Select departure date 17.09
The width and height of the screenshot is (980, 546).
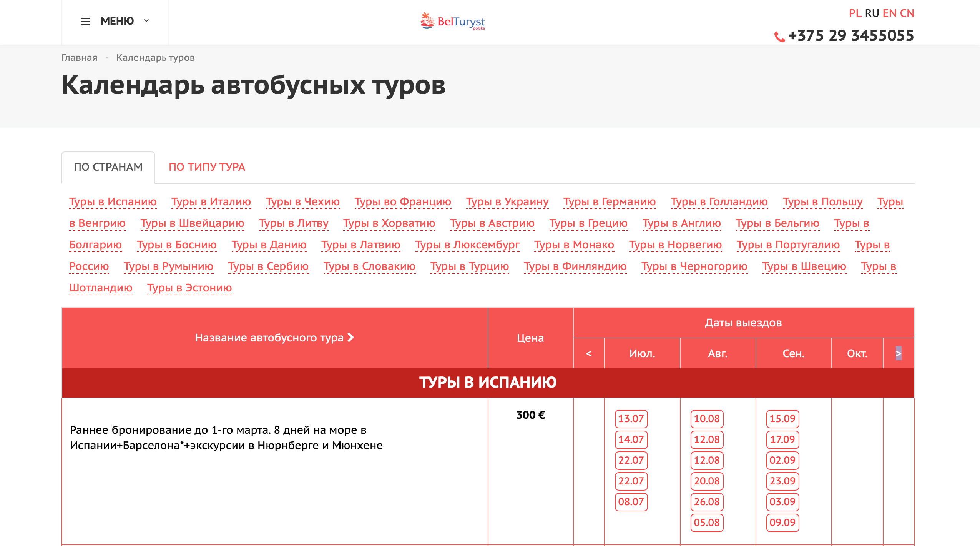782,439
